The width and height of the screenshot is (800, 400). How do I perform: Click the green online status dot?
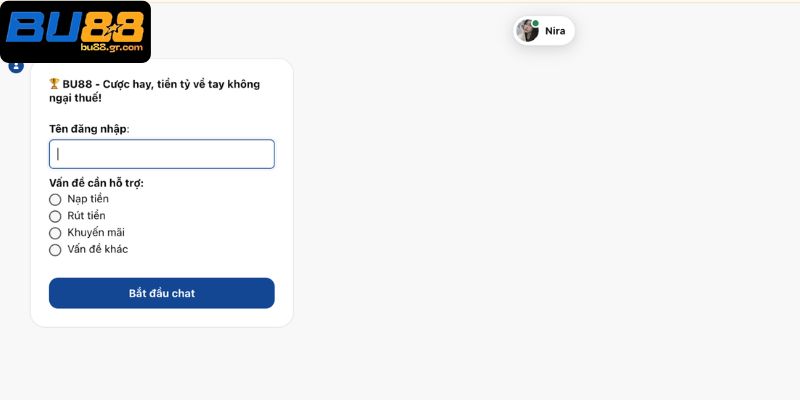(x=536, y=23)
